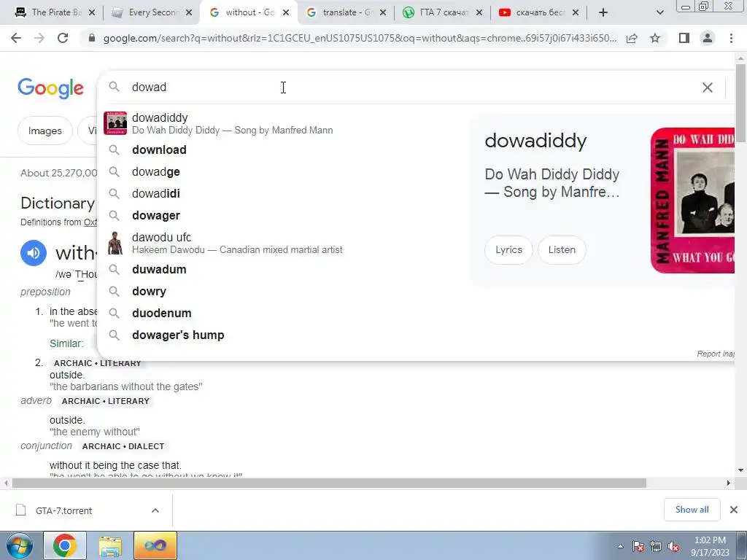
Task: Click Hakeem Dawodu suggestion thumbnail
Action: point(115,243)
